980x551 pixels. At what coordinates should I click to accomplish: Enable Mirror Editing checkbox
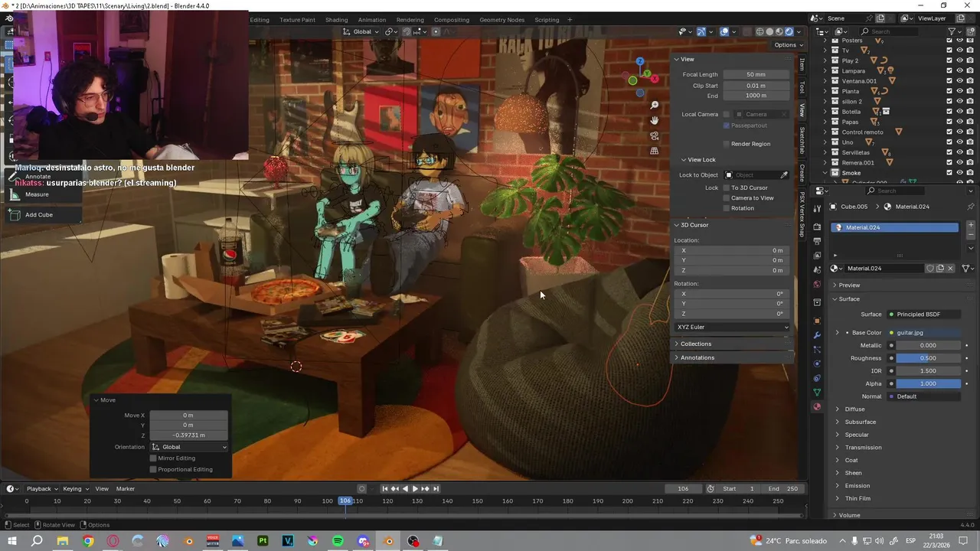tap(153, 458)
